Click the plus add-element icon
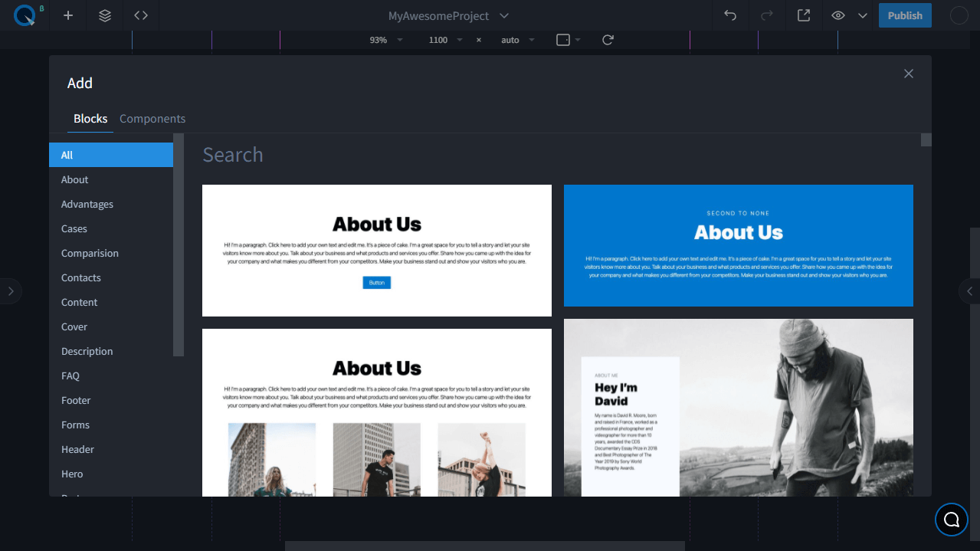 click(x=68, y=15)
